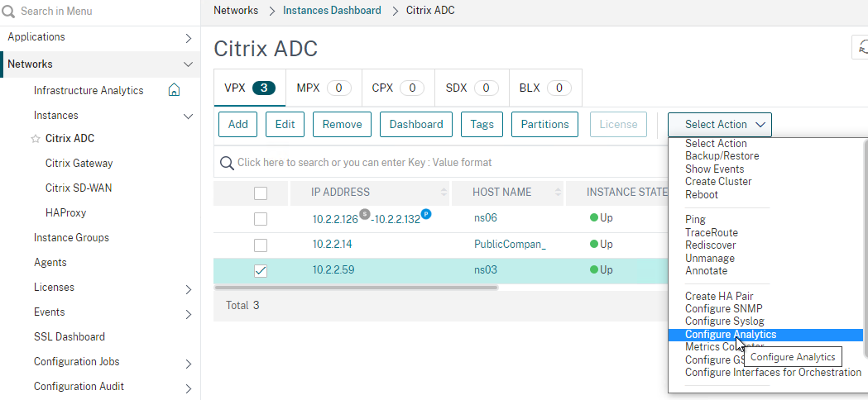Open HAProxy in the sidebar
Image resolution: width=868 pixels, height=400 pixels.
[x=66, y=213]
